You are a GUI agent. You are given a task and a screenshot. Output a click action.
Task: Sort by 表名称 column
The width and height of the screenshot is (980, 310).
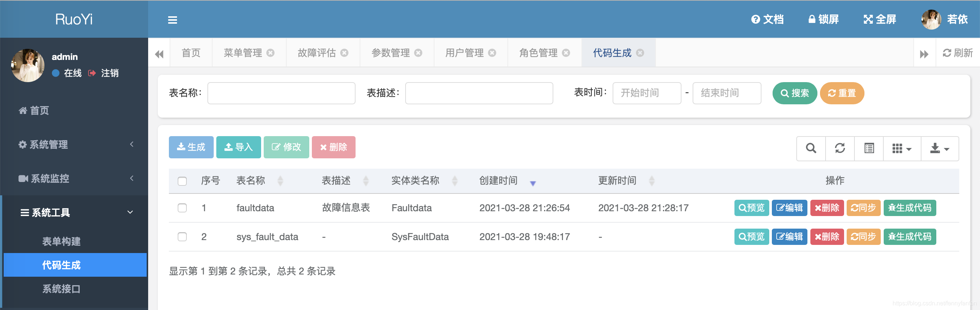(260, 181)
